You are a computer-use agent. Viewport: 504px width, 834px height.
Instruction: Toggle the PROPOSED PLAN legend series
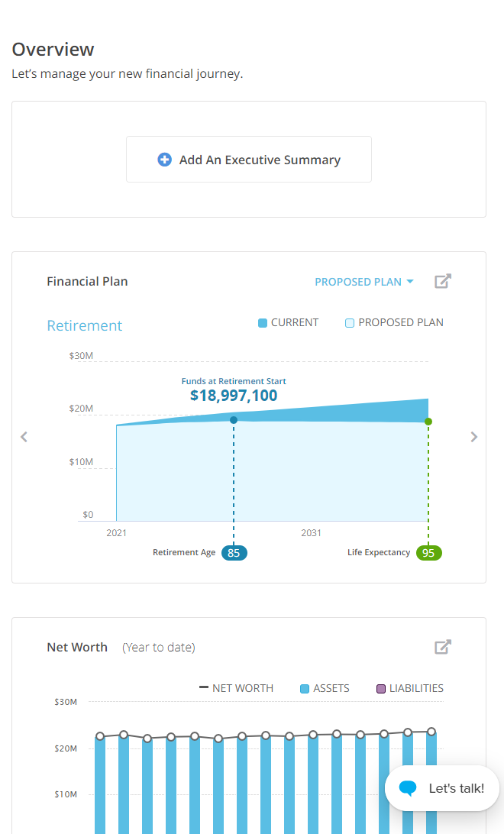[x=394, y=322]
